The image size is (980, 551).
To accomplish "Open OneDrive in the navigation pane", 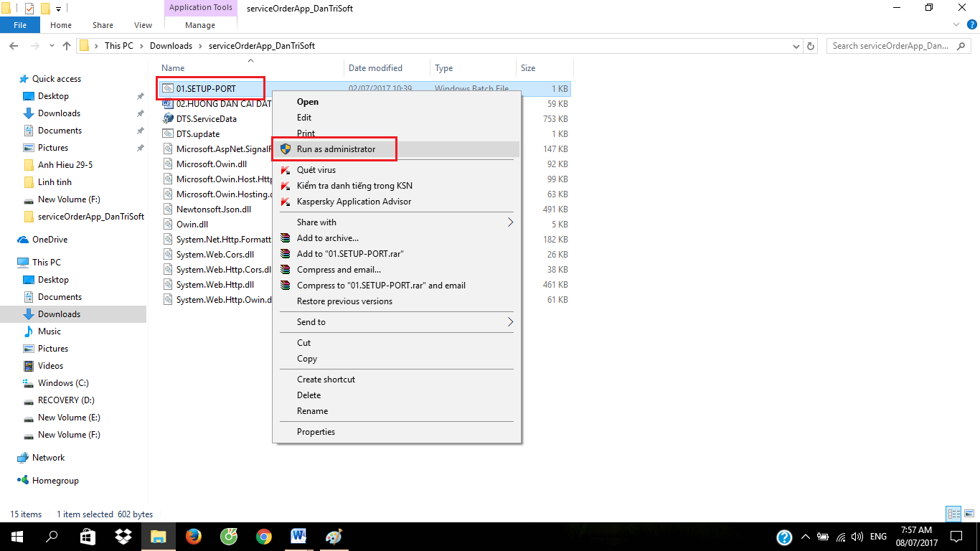I will pyautogui.click(x=50, y=240).
